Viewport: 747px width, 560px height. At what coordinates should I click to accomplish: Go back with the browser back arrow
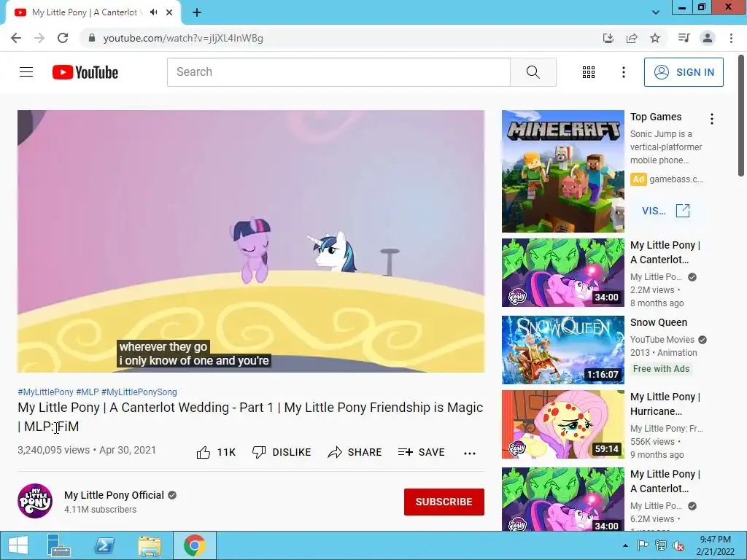16,38
